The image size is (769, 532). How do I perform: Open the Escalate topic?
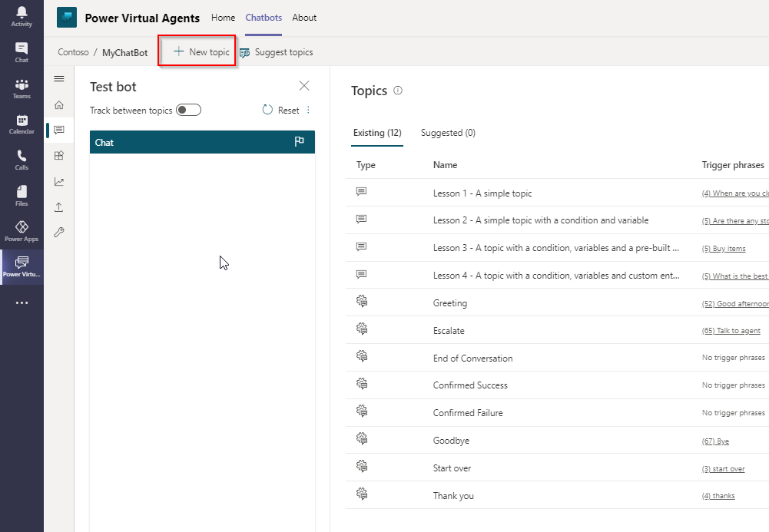[x=448, y=331]
